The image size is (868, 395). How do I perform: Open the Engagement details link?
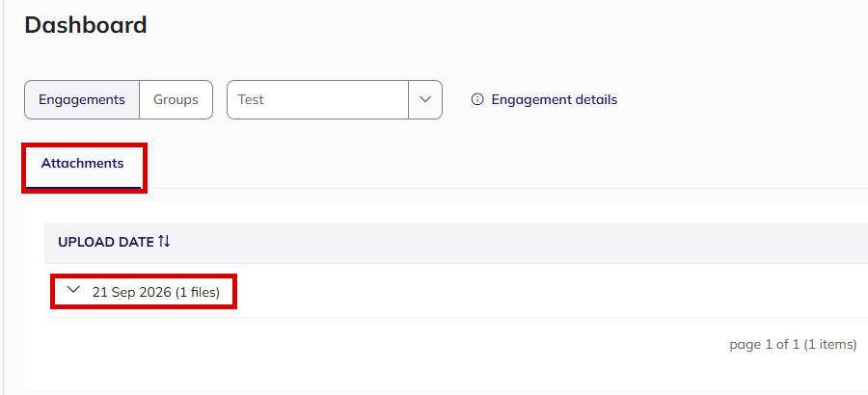555,99
